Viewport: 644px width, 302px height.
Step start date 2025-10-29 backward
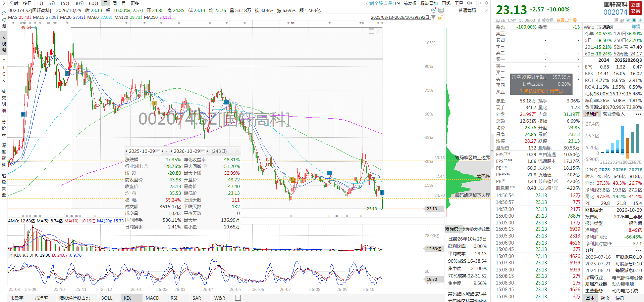(x=126, y=151)
